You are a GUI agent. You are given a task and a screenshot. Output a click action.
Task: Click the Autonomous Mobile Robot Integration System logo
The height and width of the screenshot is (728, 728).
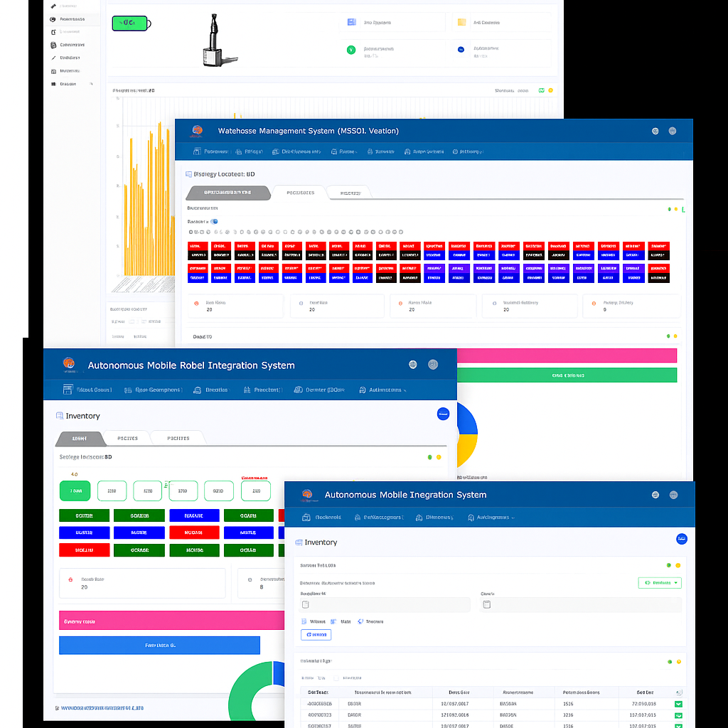[x=69, y=365]
